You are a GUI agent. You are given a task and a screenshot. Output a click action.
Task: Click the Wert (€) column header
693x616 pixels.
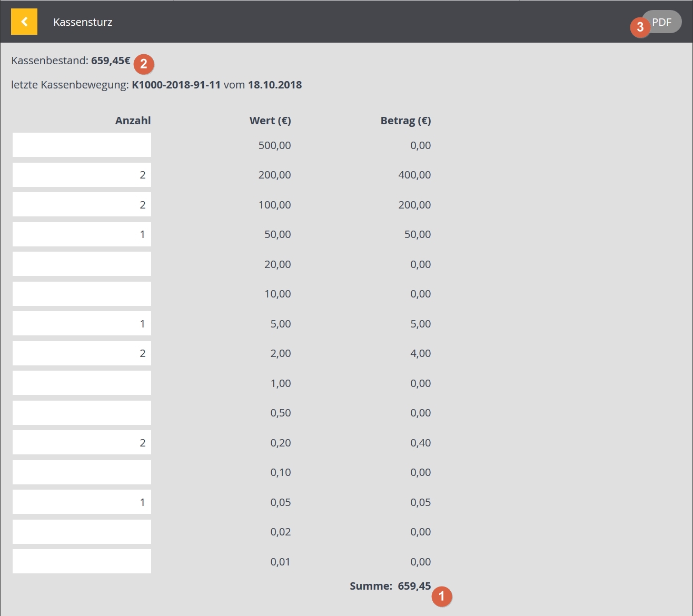[270, 121]
